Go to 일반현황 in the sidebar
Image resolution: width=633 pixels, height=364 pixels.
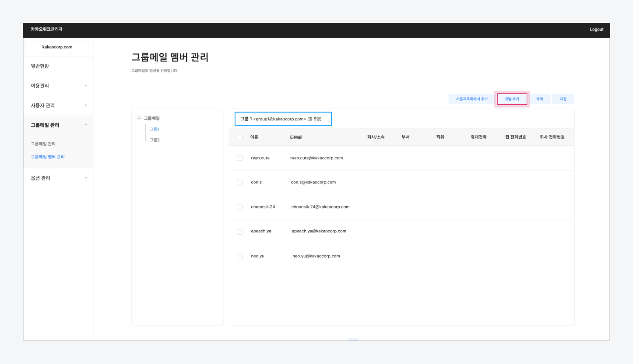[x=40, y=66]
